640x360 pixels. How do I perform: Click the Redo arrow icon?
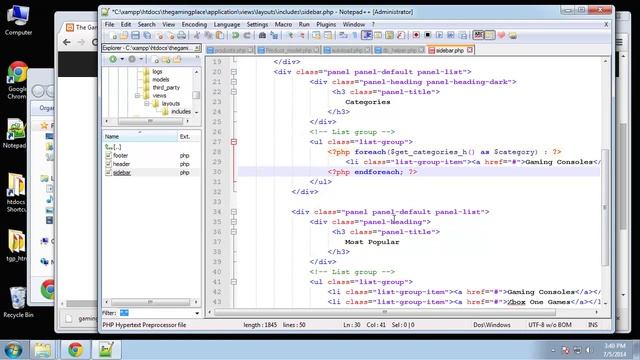pos(247,36)
